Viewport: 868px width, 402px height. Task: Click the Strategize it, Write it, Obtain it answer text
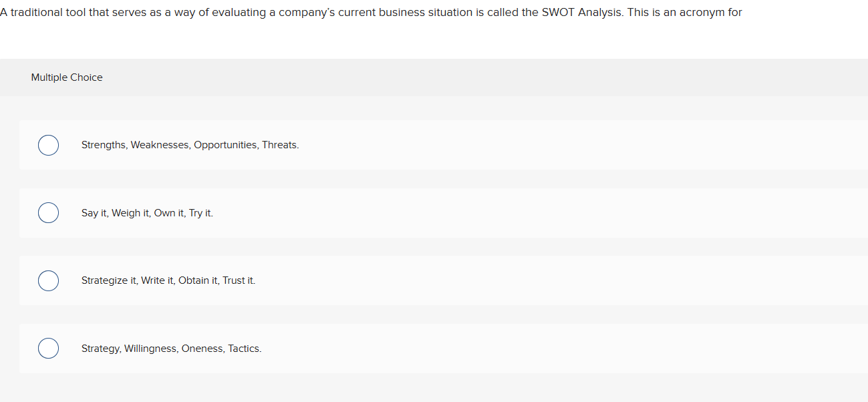pos(168,280)
